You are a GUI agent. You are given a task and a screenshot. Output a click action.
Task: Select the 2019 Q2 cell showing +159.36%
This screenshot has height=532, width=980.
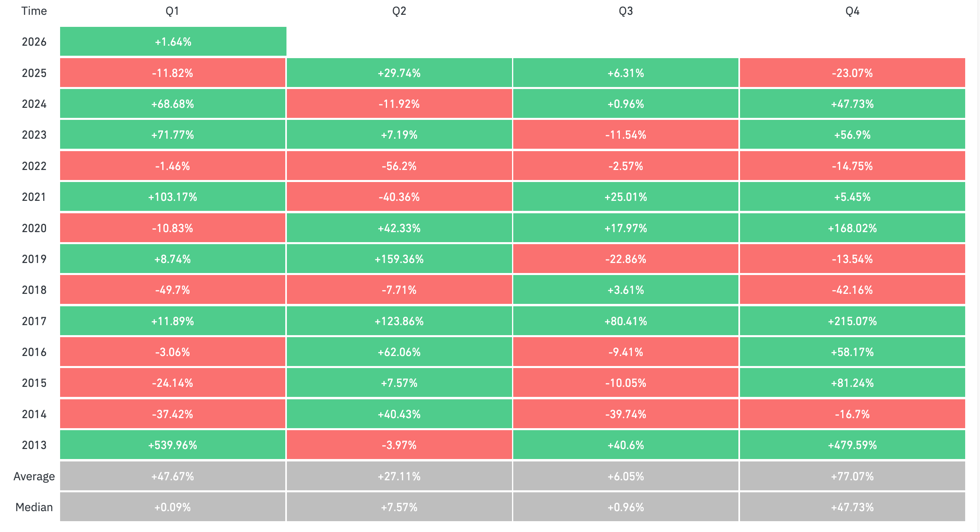[x=399, y=259]
